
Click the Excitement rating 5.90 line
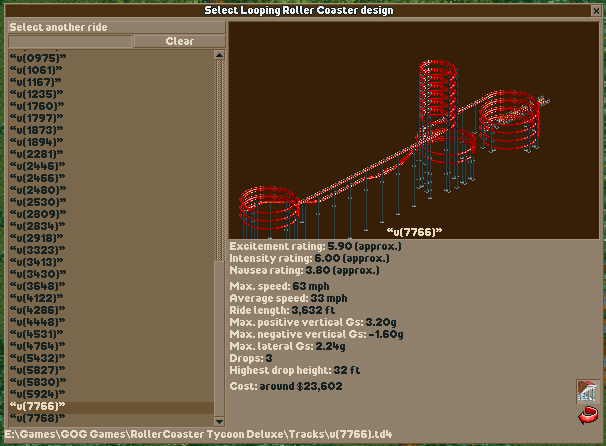(x=315, y=246)
